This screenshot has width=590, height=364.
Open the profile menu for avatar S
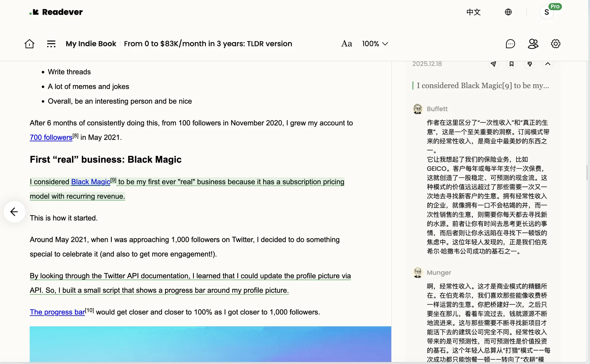point(546,12)
